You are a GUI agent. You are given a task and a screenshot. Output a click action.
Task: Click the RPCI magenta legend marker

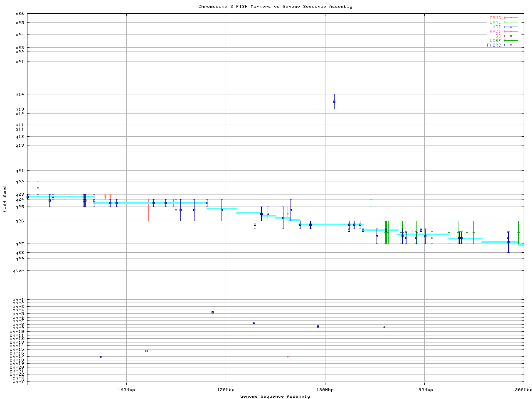pos(511,32)
